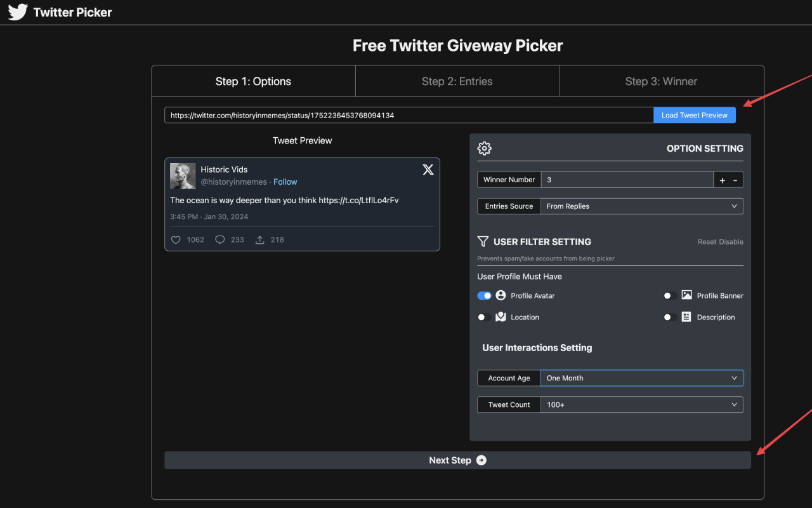The height and width of the screenshot is (508, 812).
Task: Click Disable in user filter setting
Action: [x=731, y=242]
